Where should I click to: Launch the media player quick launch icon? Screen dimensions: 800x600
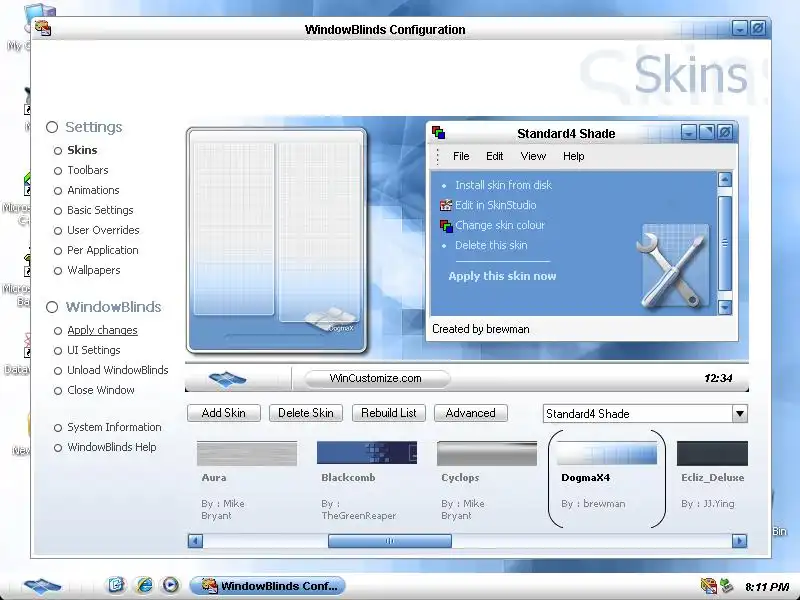170,585
